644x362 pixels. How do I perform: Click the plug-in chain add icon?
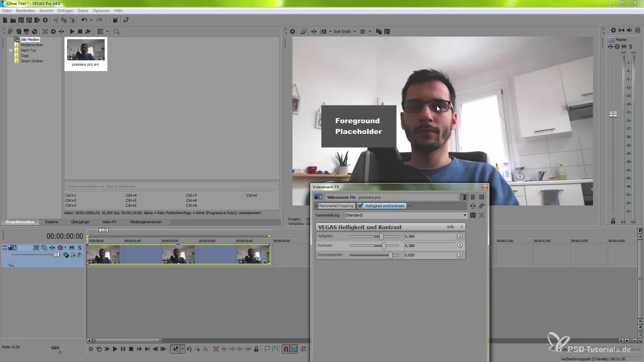pyautogui.click(x=473, y=206)
